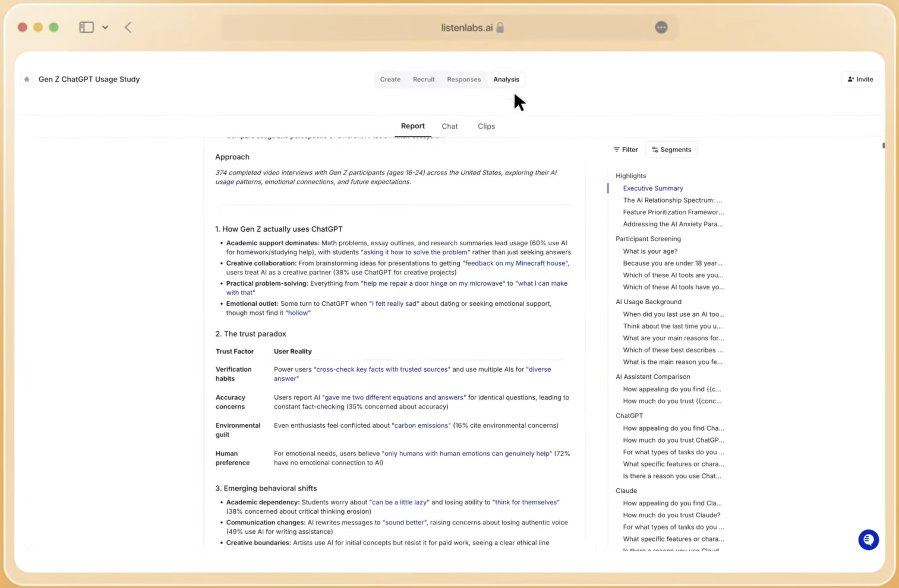Expand the AI Assistant Comparison section
The height and width of the screenshot is (588, 899).
pos(652,377)
